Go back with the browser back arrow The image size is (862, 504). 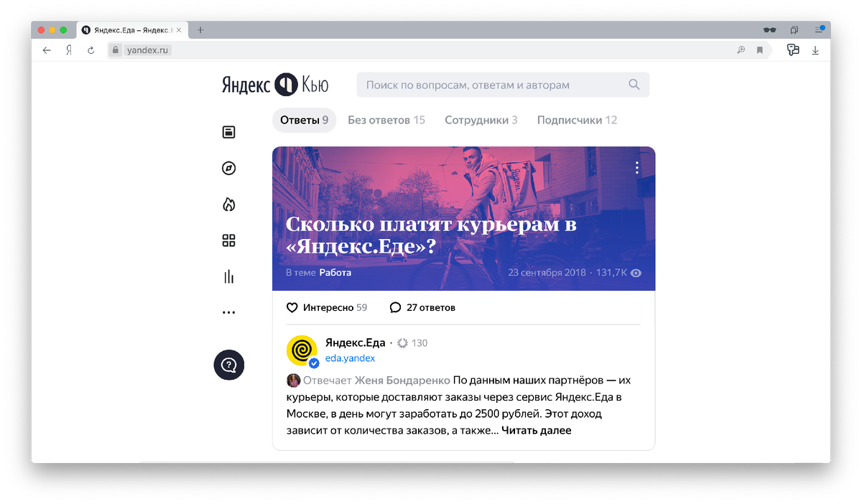click(47, 50)
